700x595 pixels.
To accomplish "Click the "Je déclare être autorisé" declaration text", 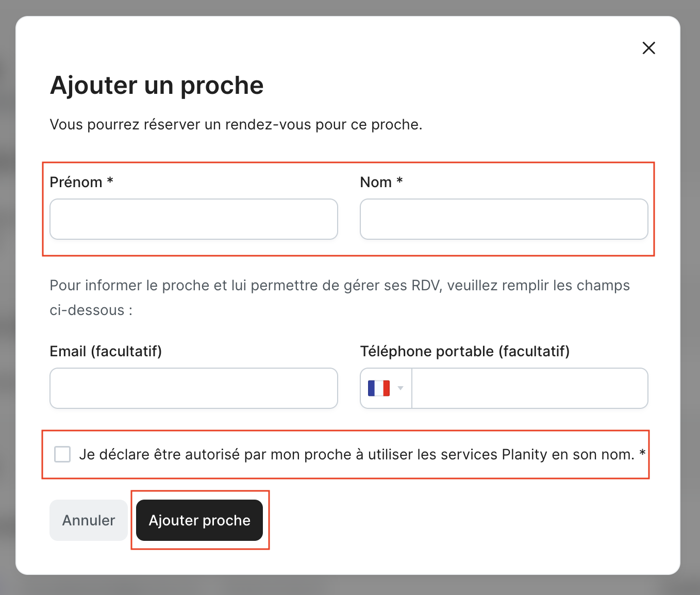I will point(356,454).
